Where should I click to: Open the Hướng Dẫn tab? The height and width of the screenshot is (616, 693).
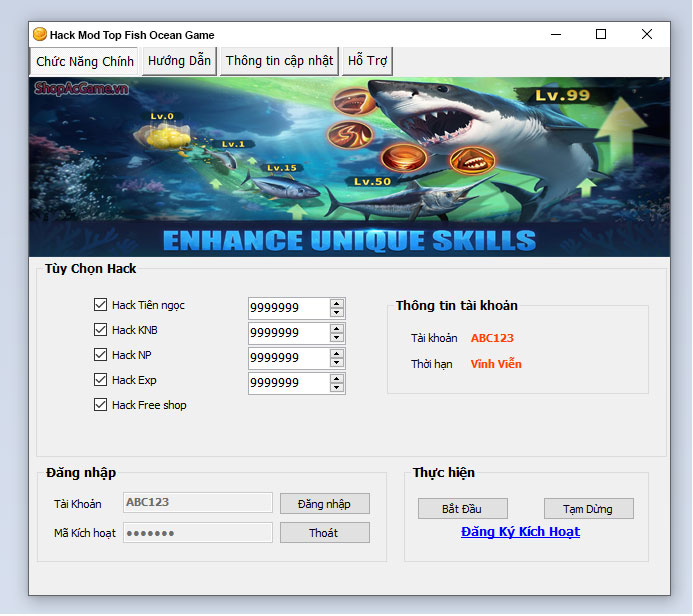click(179, 61)
